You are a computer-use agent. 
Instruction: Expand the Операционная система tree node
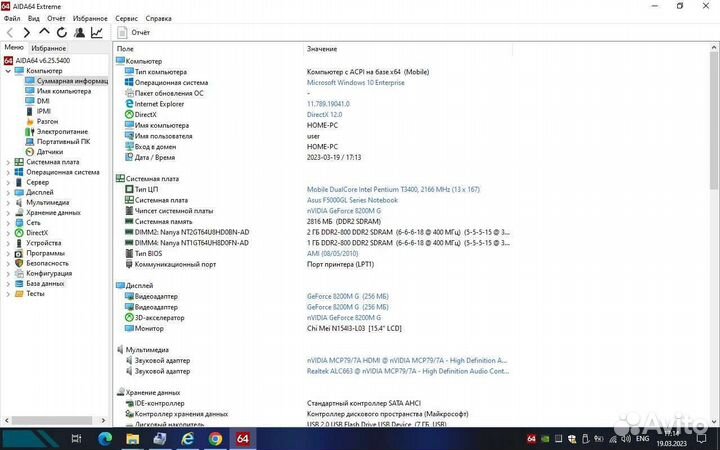[8, 172]
